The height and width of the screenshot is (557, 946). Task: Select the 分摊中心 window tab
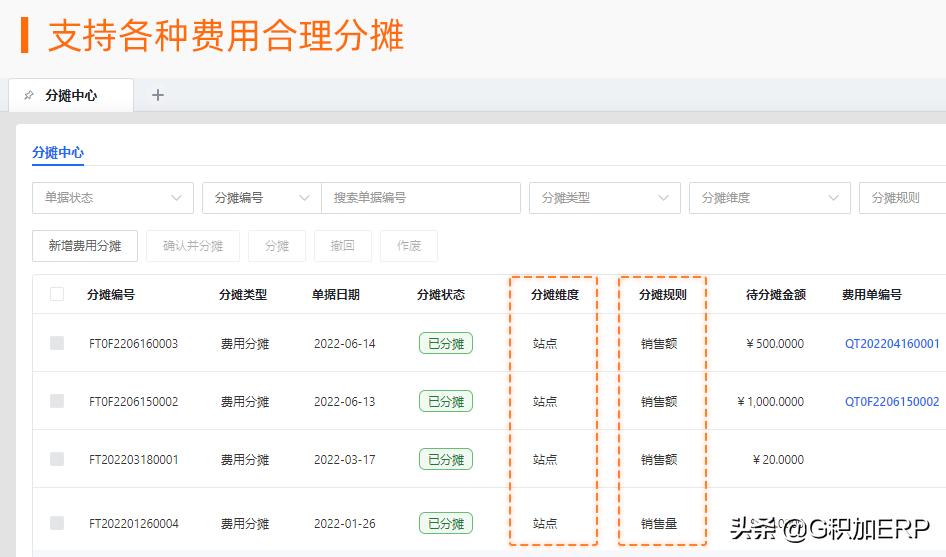[x=71, y=95]
